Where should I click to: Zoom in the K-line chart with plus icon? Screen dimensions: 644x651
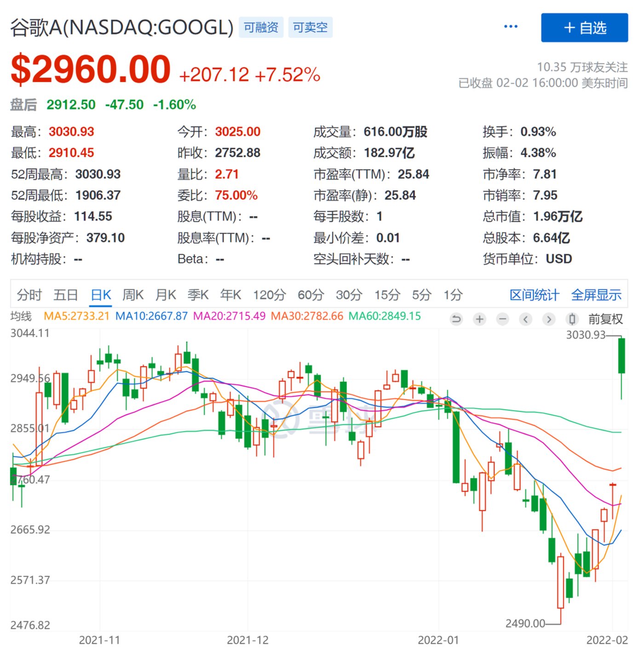click(479, 319)
